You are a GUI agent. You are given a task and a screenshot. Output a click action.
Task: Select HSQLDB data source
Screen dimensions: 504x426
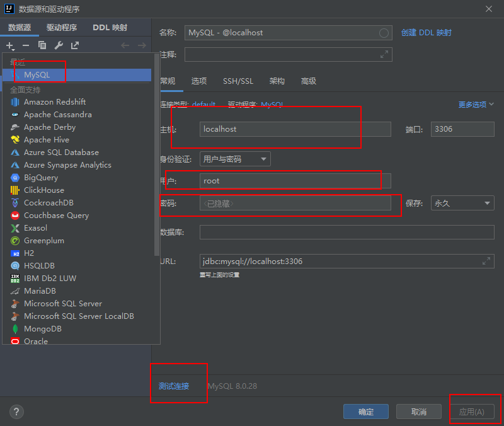(x=76, y=266)
